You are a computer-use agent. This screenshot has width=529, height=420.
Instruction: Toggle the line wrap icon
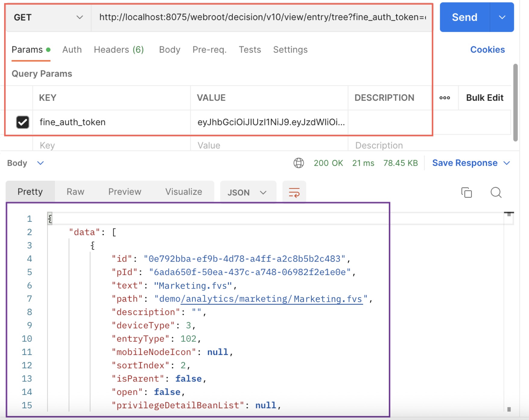pos(294,192)
